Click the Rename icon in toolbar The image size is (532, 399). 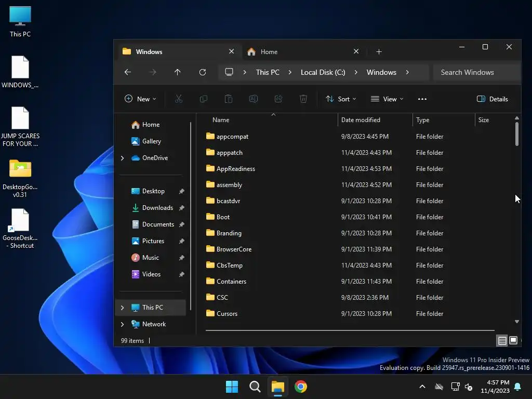(254, 99)
